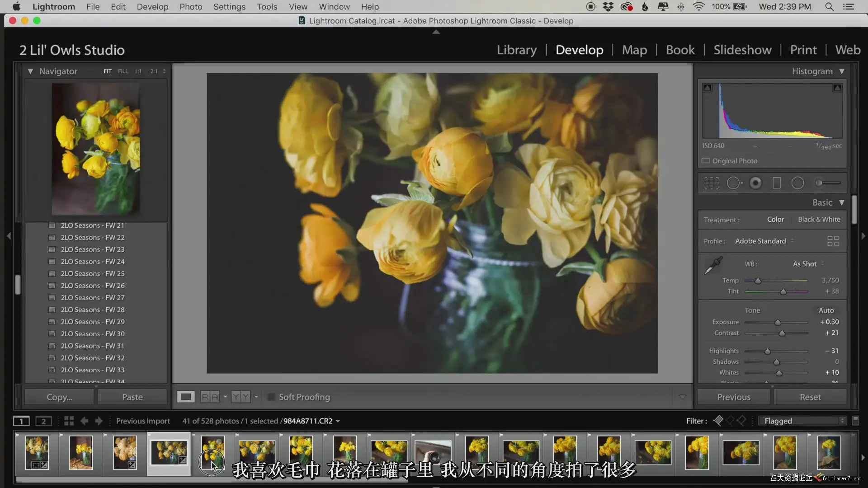This screenshot has width=868, height=488.
Task: Select the Graduated Filter tool
Action: [776, 183]
